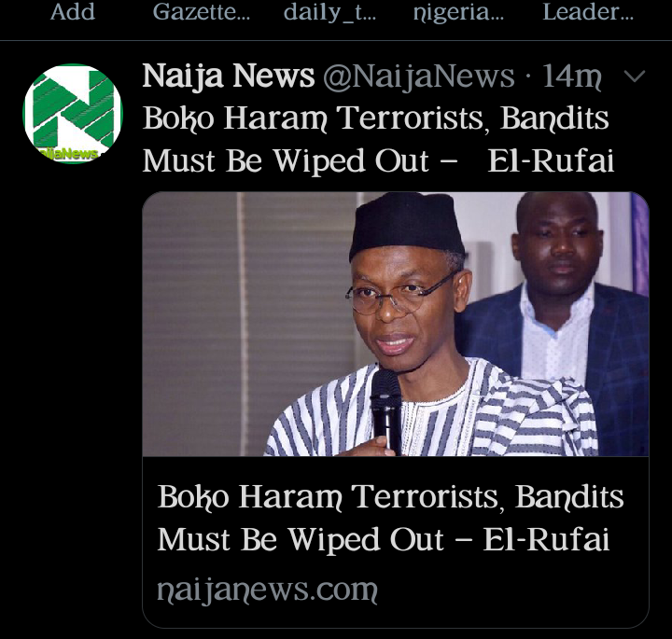The image size is (672, 639).
Task: Visit the naijanews.com domain link
Action: (x=267, y=590)
